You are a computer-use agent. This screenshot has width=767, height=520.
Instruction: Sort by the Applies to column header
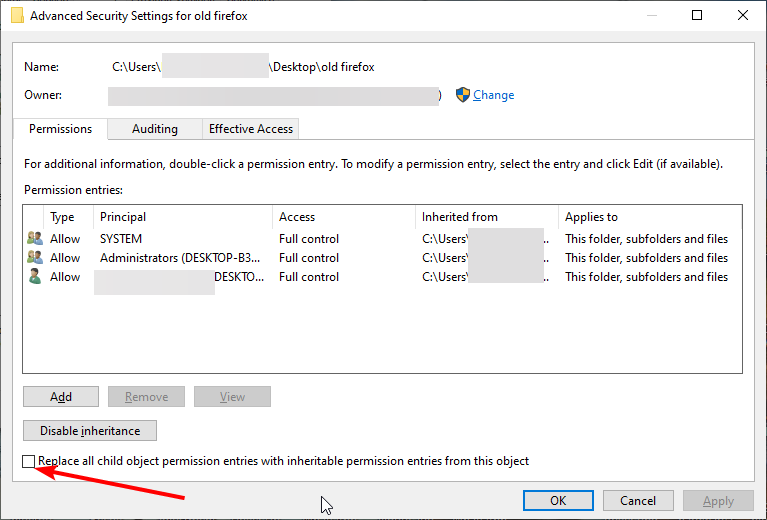click(650, 217)
